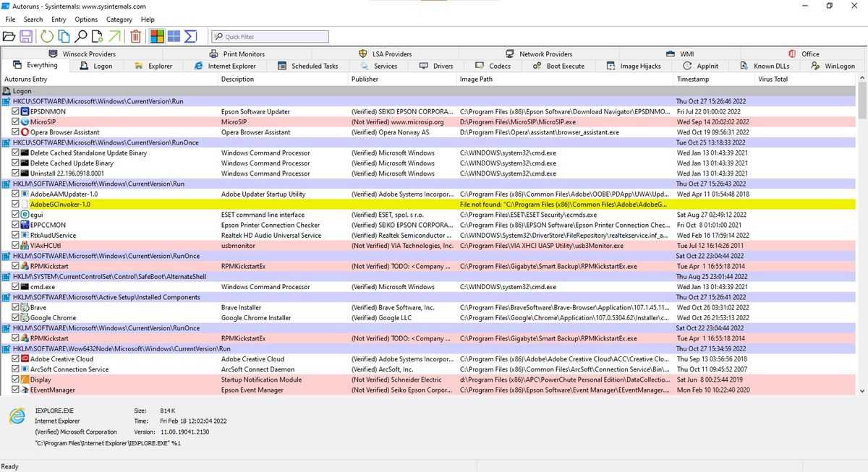The height and width of the screenshot is (472, 868).
Task: Uncheck the cmd.exe AlternateShell checkbox
Action: pyautogui.click(x=16, y=287)
